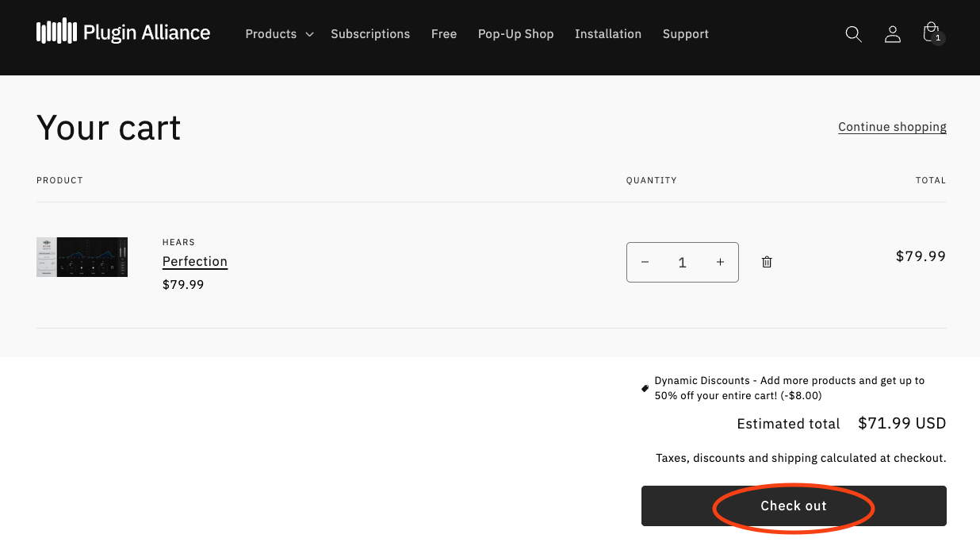Open the Installation page

click(608, 34)
